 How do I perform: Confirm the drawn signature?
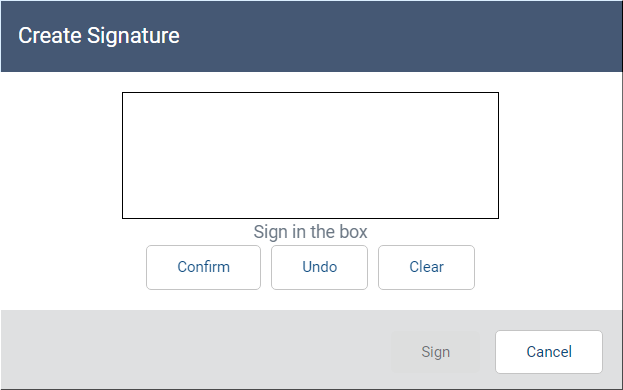point(203,267)
